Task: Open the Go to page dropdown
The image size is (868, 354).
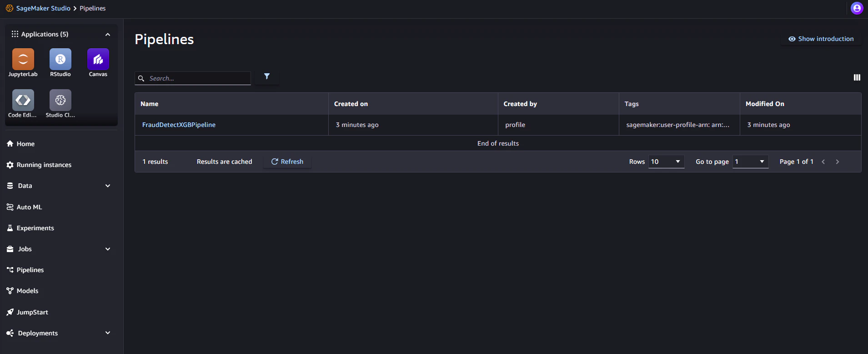Action: [750, 162]
